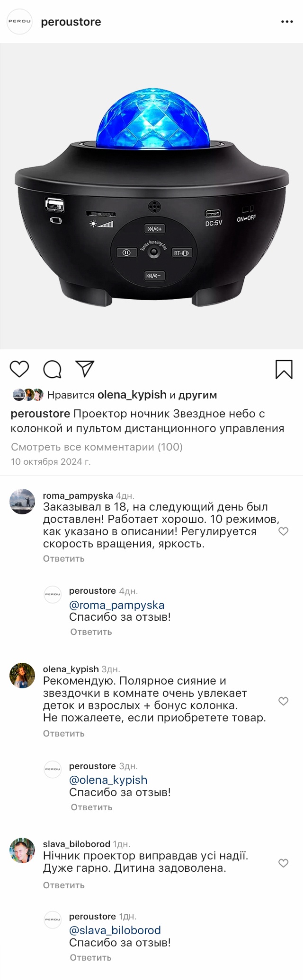Heart slava_biloborod's comment
Image resolution: width=303 pixels, height=980 pixels.
283,863
